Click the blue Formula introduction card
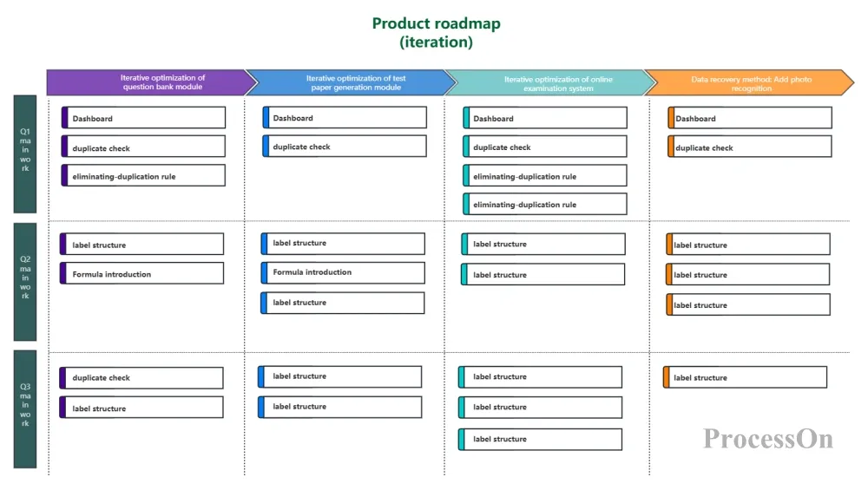868x490 pixels. 343,272
